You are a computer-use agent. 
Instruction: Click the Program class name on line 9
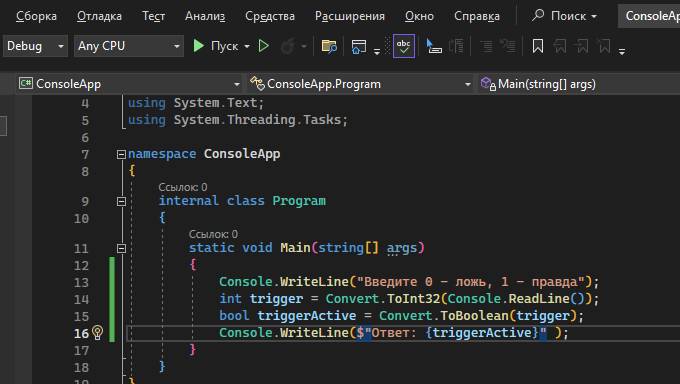pyautogui.click(x=299, y=201)
